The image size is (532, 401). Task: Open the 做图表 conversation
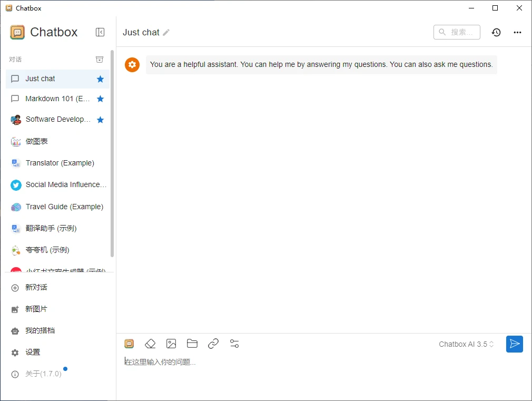click(x=58, y=141)
